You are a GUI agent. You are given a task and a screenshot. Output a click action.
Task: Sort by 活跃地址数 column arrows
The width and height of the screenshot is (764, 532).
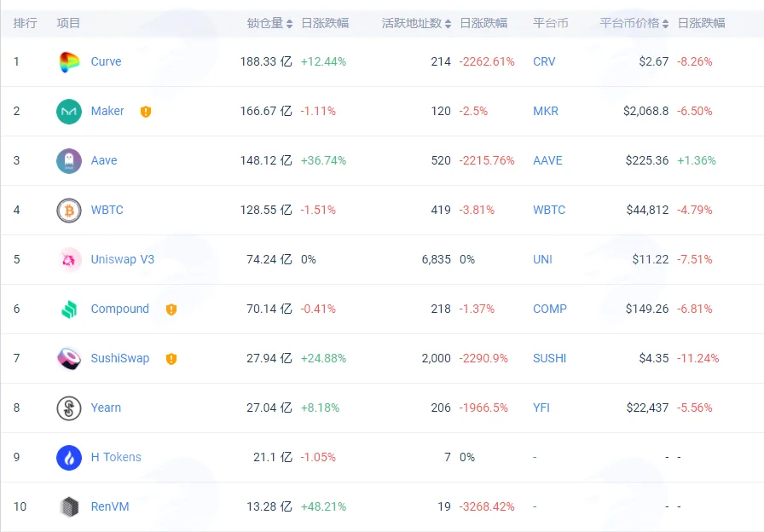(449, 23)
